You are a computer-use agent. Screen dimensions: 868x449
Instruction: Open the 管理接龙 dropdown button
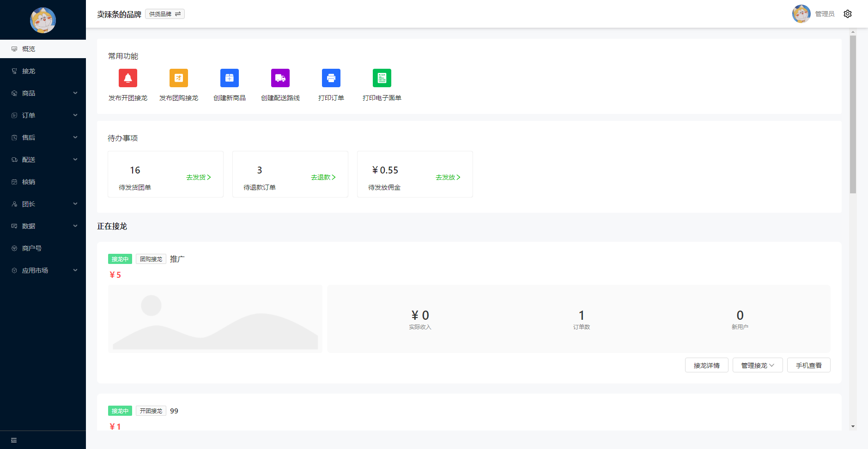[x=758, y=365]
